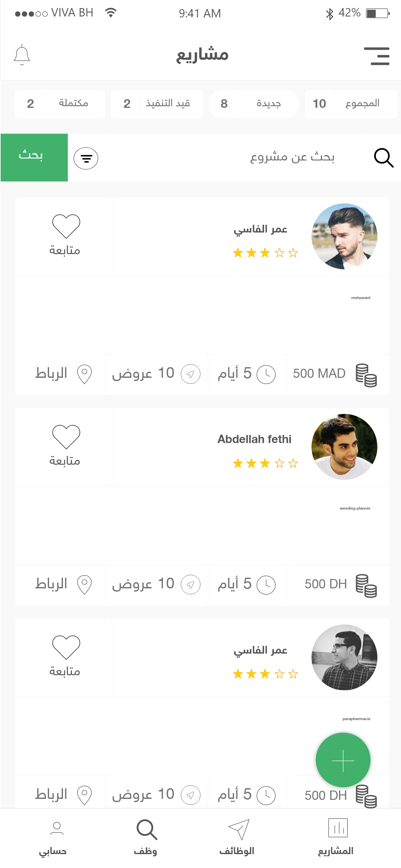This screenshot has height=868, width=401.
Task: Tap the round filter icon
Action: [x=86, y=158]
